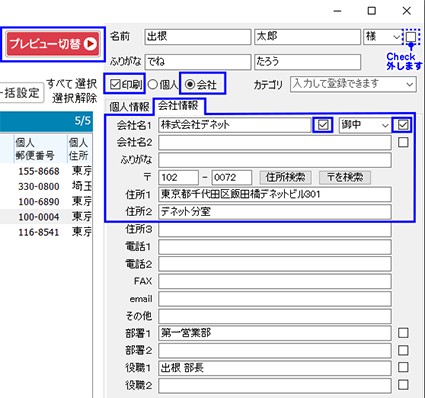The height and width of the screenshot is (398, 425).
Task: Click the 電話1 phone input field
Action: [275, 247]
